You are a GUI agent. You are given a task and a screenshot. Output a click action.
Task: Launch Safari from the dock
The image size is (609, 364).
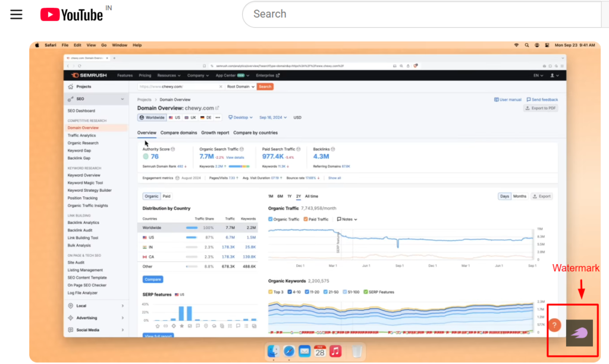click(289, 352)
